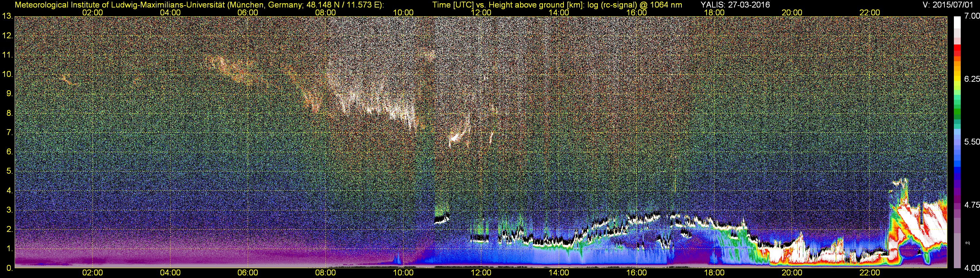The image size is (980, 278).
Task: Click the 13 km height axis label
Action: pos(7,16)
